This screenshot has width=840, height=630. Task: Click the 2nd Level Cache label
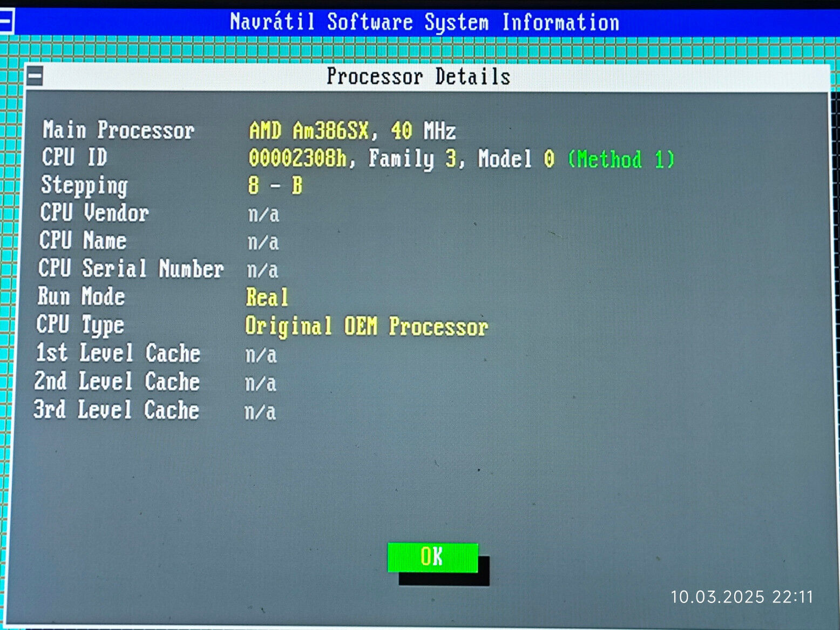pos(117,381)
